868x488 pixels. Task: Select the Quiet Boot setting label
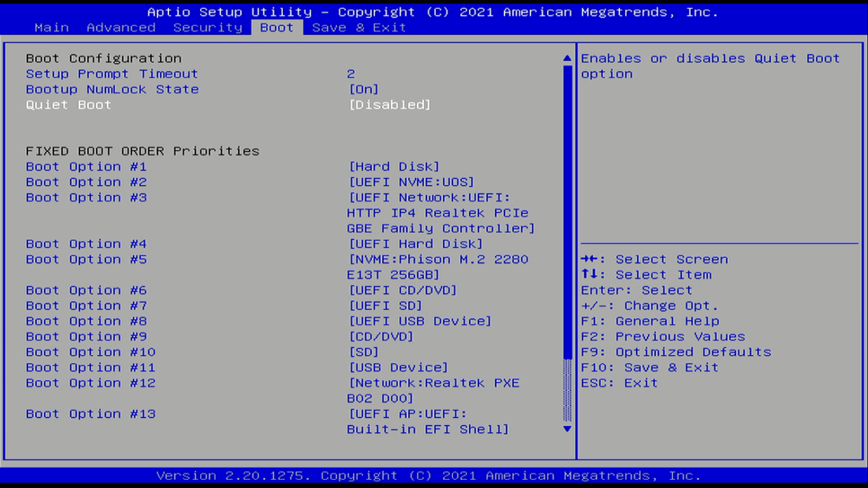[68, 105]
